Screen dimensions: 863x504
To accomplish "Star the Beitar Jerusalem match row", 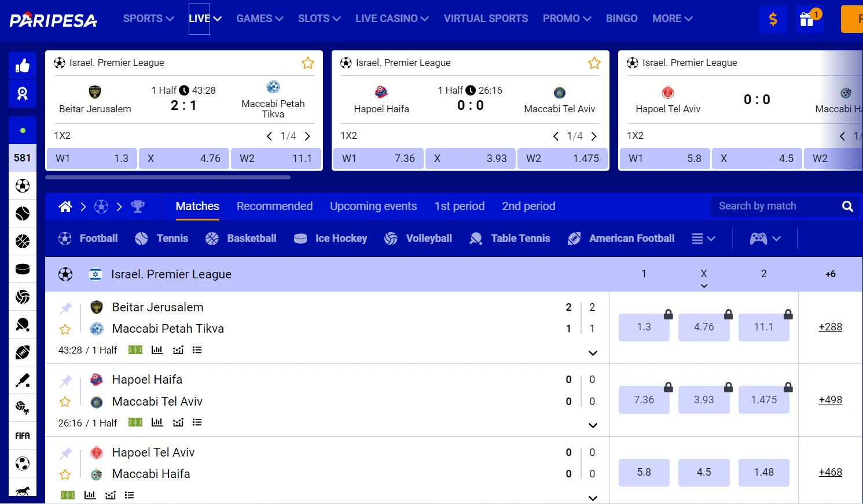I will pyautogui.click(x=65, y=329).
